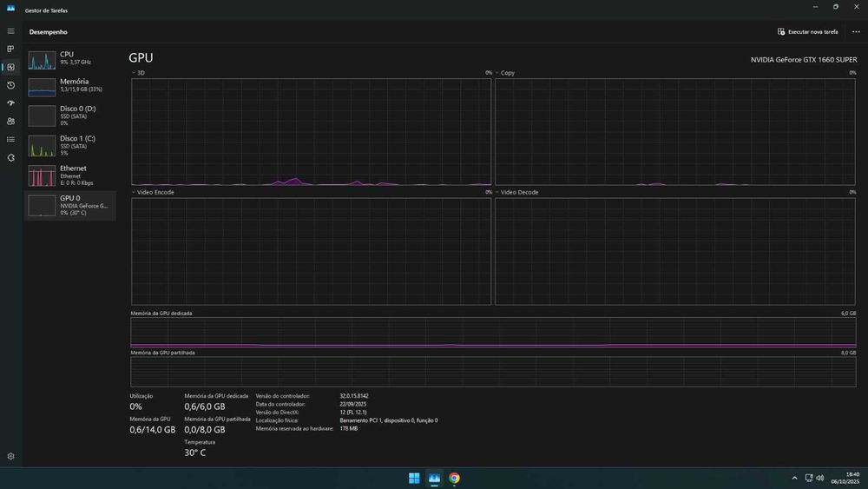Open Users page icon
The image size is (868, 489).
click(x=10, y=122)
